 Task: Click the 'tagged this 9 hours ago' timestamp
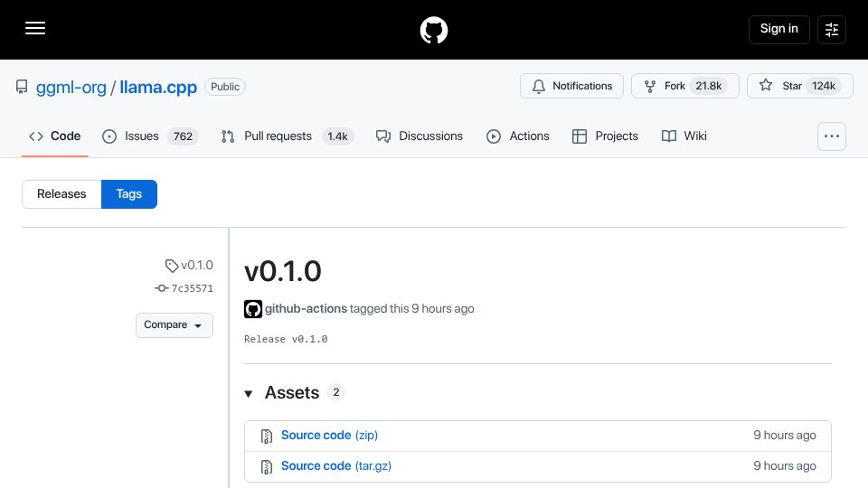click(x=412, y=309)
